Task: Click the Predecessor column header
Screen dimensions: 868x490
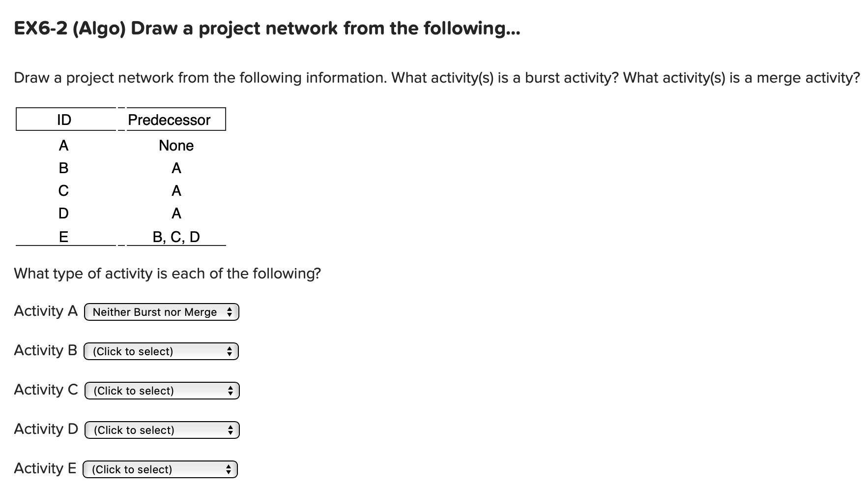Action: click(x=169, y=119)
